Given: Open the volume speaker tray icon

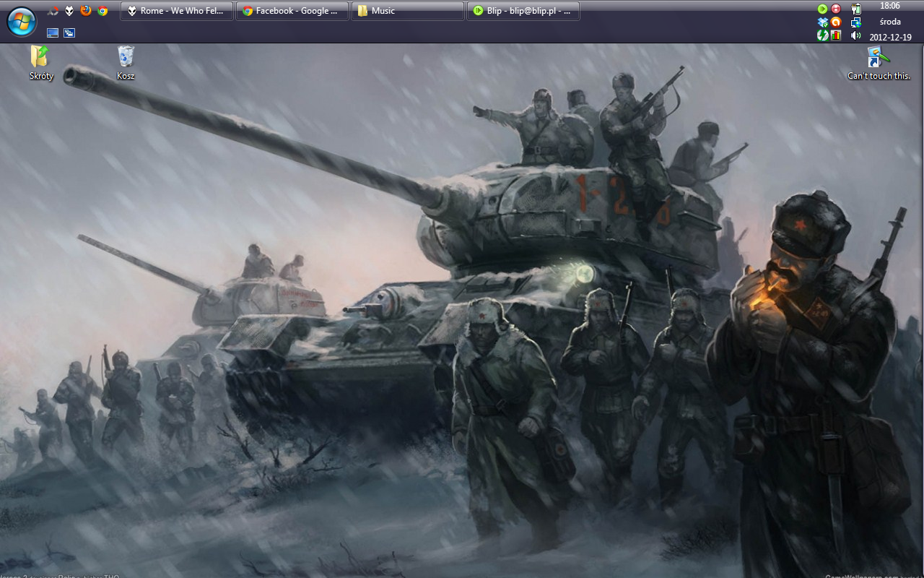Looking at the screenshot, I should [856, 35].
